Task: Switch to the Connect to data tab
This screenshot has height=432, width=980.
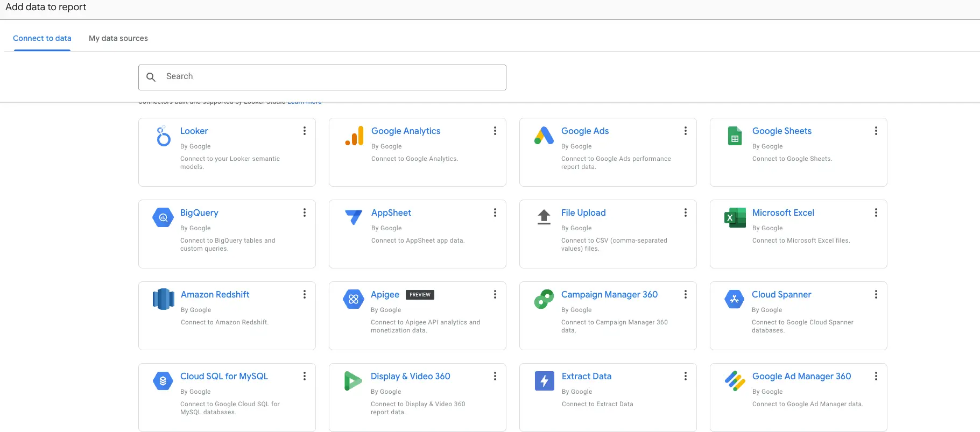Action: pos(42,38)
